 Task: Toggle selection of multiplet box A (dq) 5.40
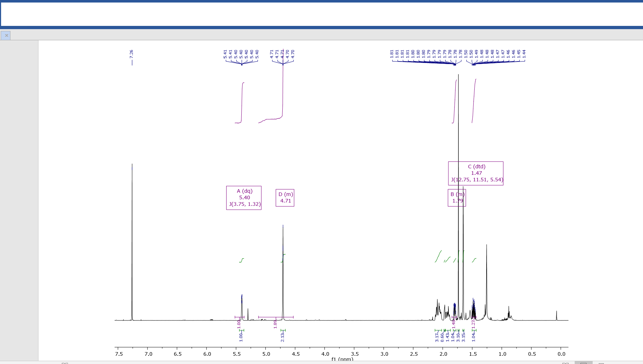point(244,197)
